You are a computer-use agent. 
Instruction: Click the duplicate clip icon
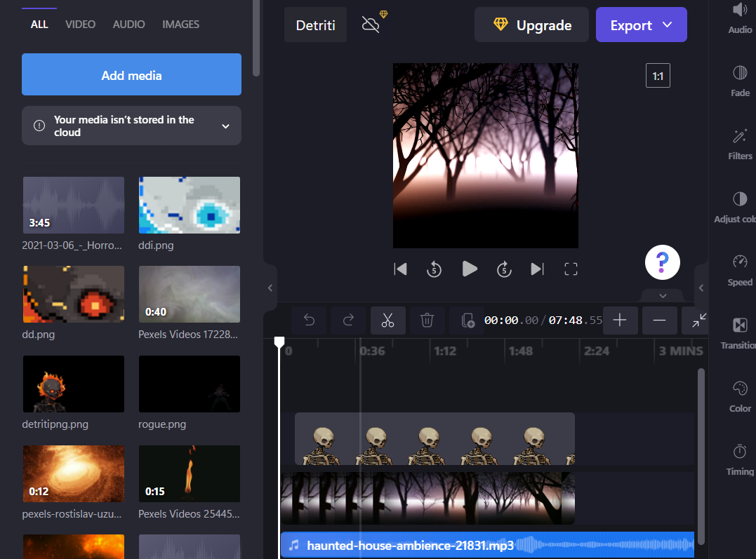pyautogui.click(x=467, y=321)
